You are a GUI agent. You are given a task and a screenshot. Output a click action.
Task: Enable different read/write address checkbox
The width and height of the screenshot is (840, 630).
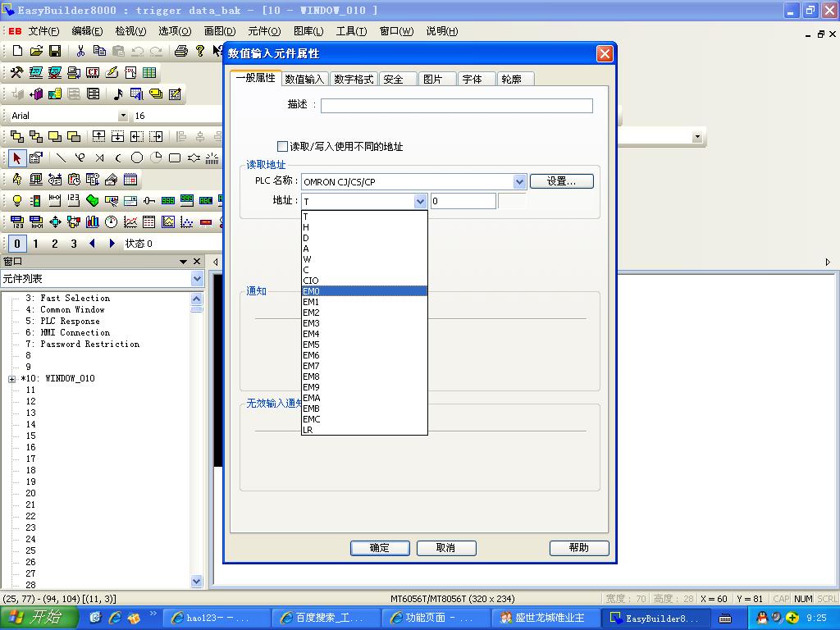tap(282, 147)
